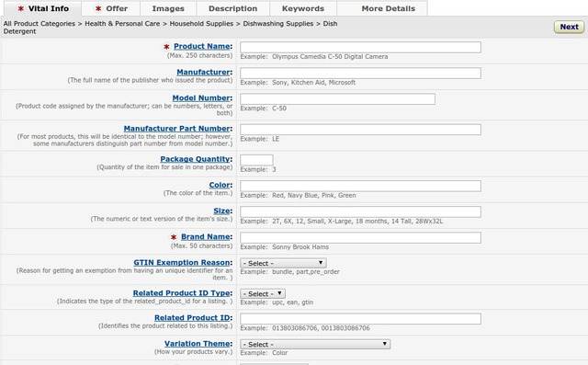Click the 'Dishwashing Supplies' breadcrumb text
The image size is (588, 365).
click(277, 24)
